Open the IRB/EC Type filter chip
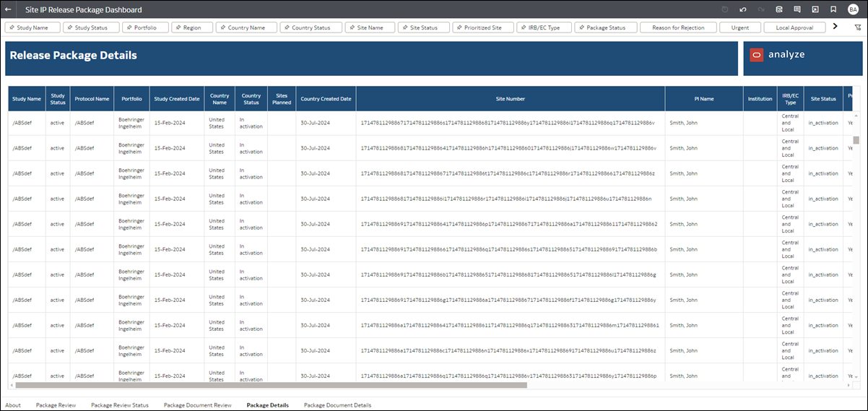The width and height of the screenshot is (868, 411). point(544,27)
